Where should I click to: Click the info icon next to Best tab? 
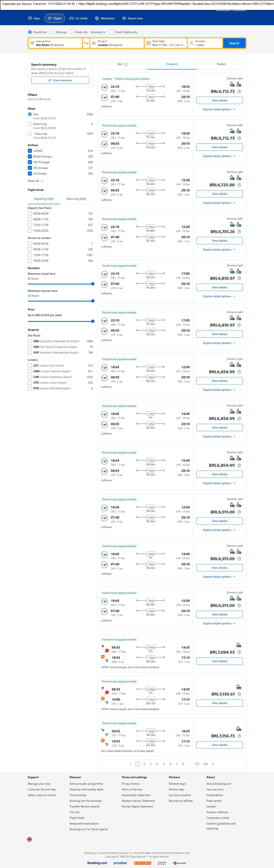(x=126, y=64)
